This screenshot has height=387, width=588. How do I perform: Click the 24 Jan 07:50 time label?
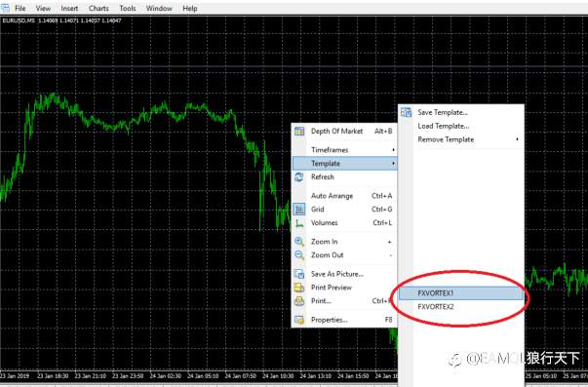click(x=241, y=375)
